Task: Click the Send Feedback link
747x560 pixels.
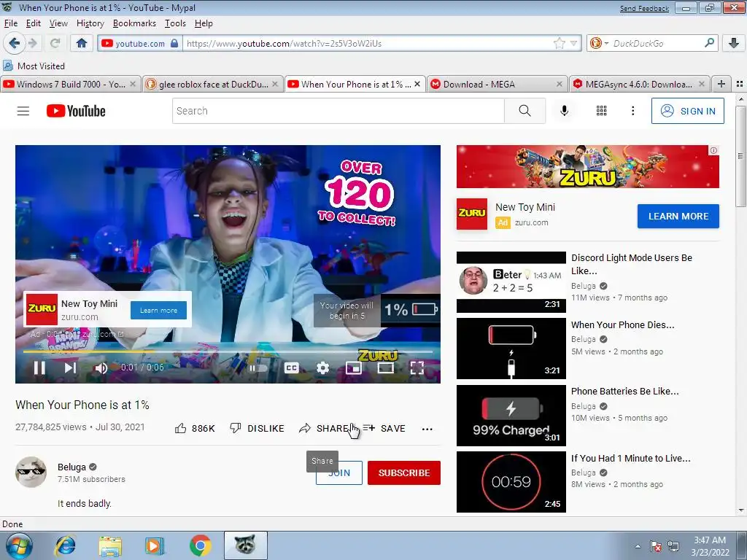Action: pos(644,9)
